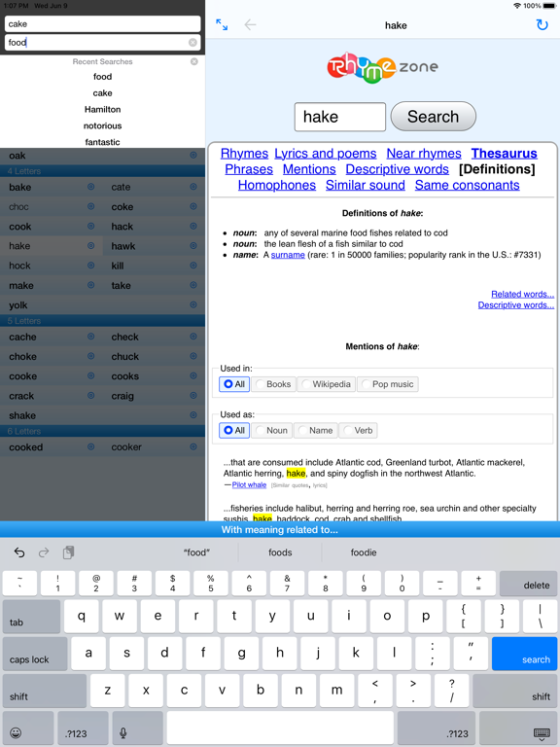Clear the Recent Searches list

(194, 61)
